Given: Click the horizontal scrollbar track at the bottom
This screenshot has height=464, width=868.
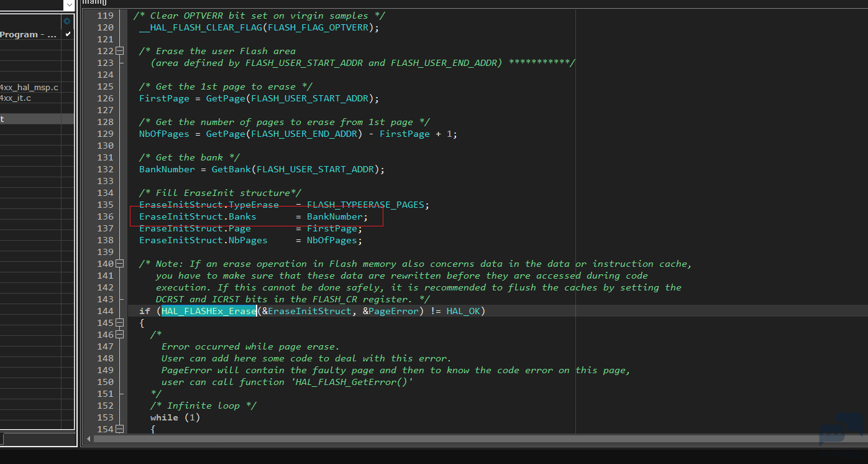Looking at the screenshot, I should [435, 438].
